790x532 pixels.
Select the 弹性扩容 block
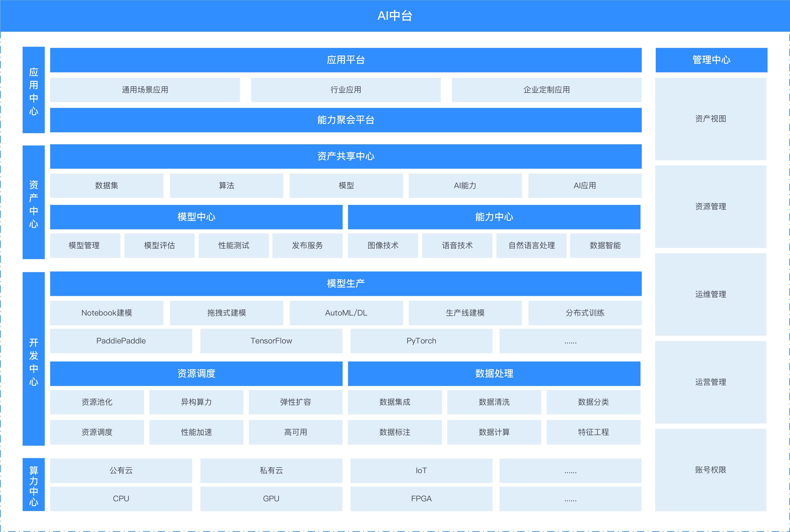click(x=295, y=402)
